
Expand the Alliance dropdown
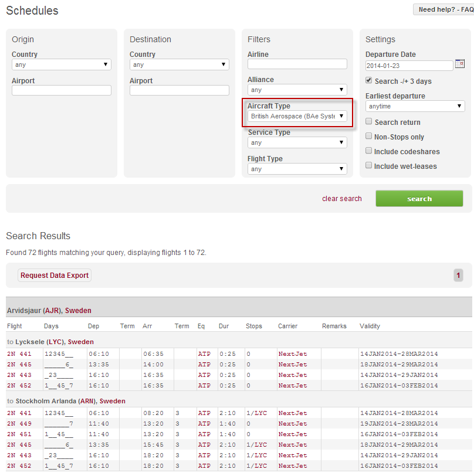(297, 90)
